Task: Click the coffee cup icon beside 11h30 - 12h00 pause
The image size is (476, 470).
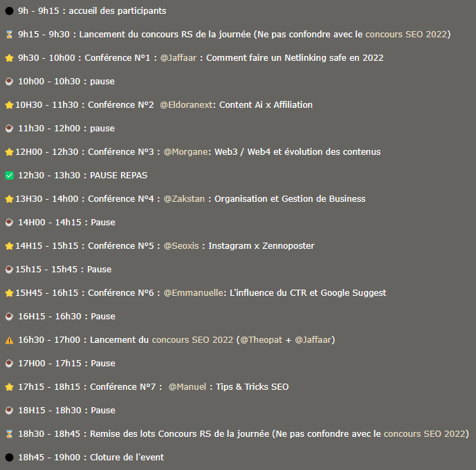Action: click(x=10, y=129)
